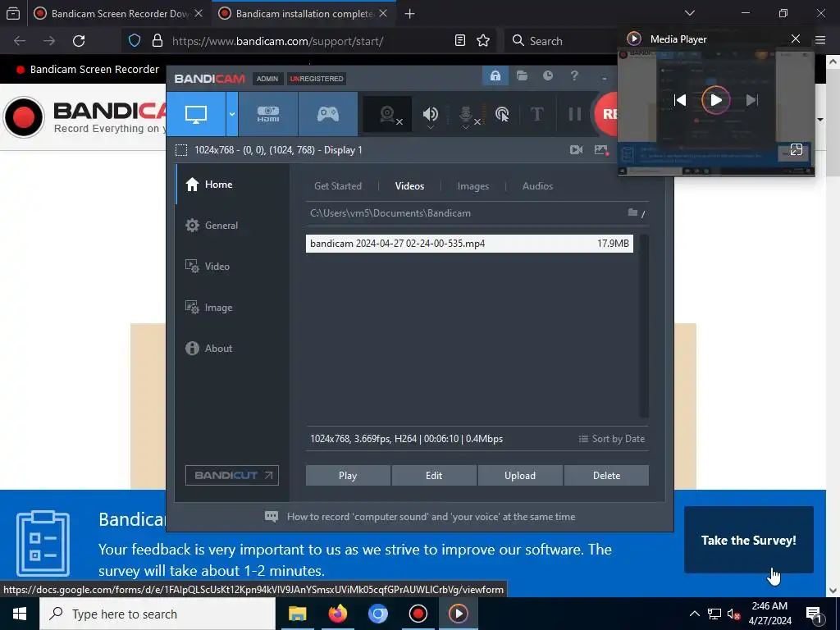Open the output folder icon in title bar
Viewport: 840px width, 630px height.
pos(522,76)
